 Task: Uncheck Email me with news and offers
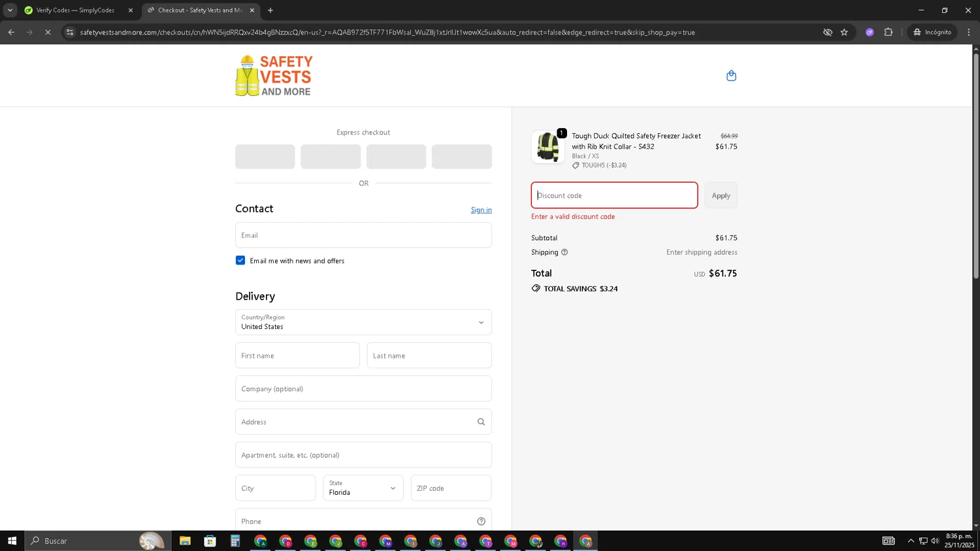240,260
